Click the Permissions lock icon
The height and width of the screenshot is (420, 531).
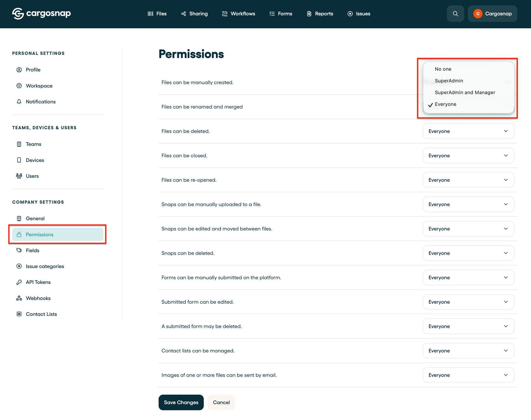coord(19,235)
